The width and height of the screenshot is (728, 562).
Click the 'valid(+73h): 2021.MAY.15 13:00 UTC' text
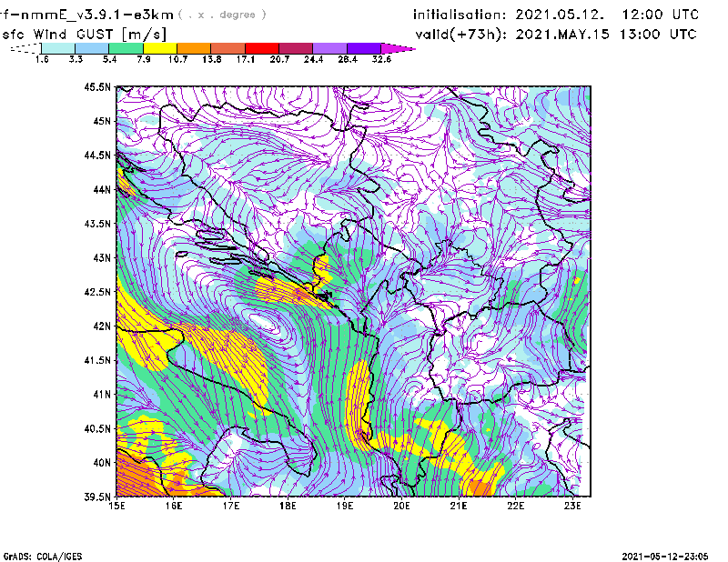pyautogui.click(x=556, y=35)
